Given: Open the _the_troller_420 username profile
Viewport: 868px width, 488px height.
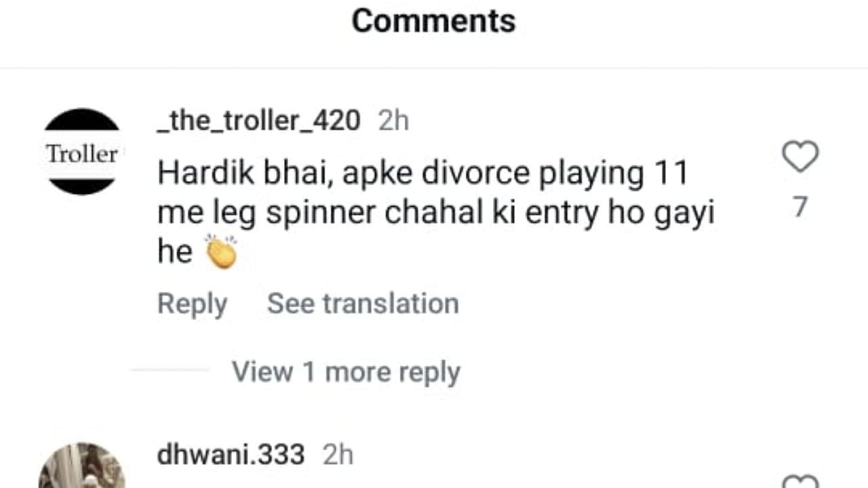Looking at the screenshot, I should [x=258, y=121].
